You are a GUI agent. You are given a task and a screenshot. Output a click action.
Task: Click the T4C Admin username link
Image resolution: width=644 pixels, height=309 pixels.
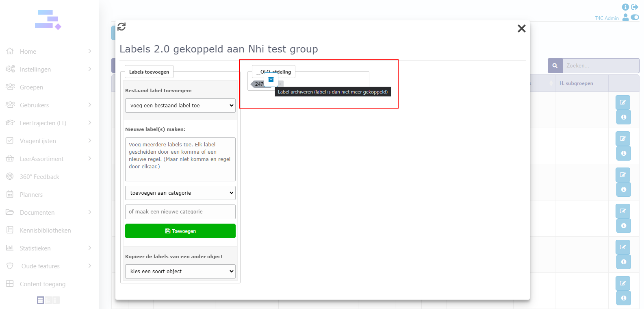[607, 18]
